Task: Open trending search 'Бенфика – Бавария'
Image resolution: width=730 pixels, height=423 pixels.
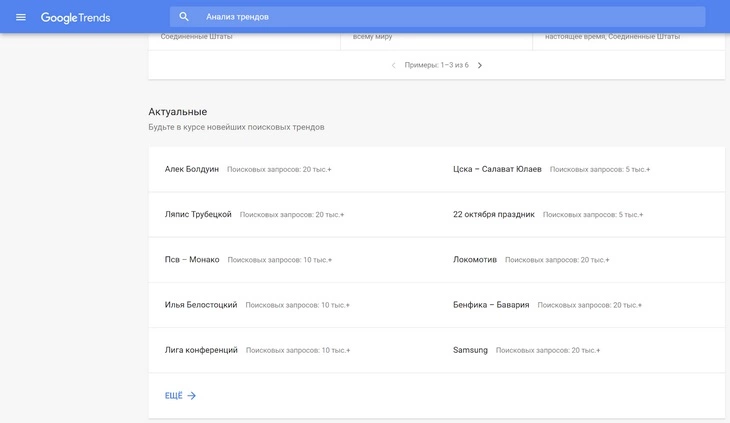Action: coord(491,304)
